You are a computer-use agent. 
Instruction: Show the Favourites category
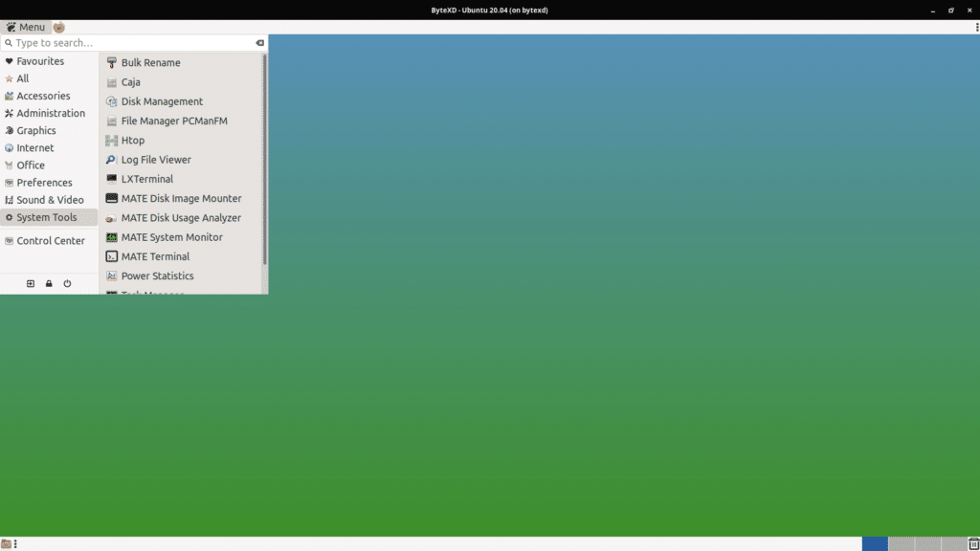point(39,61)
